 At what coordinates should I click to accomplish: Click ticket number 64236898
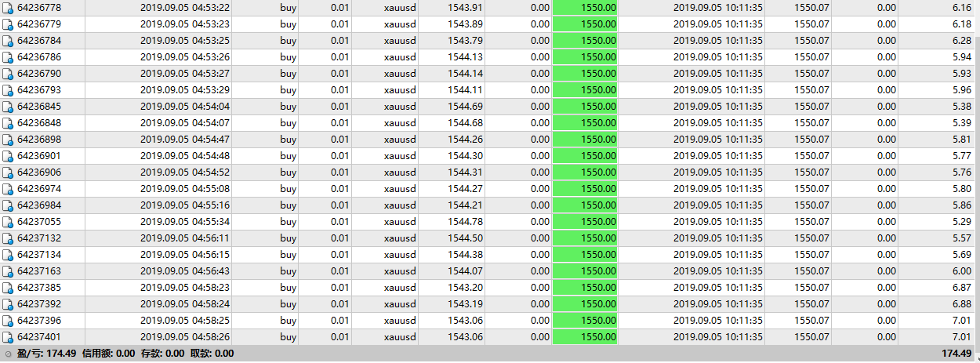[39, 140]
